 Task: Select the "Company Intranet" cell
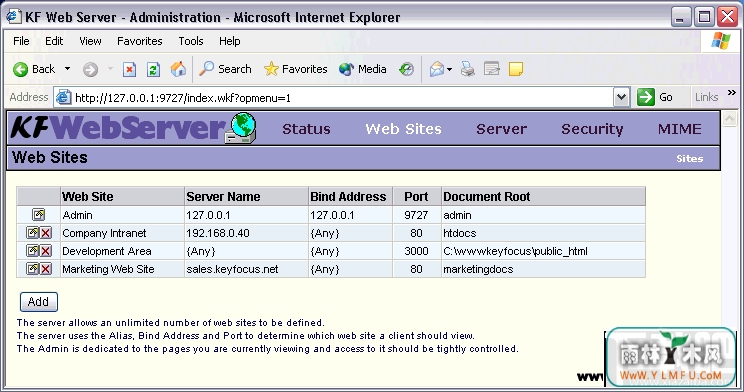pyautogui.click(x=122, y=233)
